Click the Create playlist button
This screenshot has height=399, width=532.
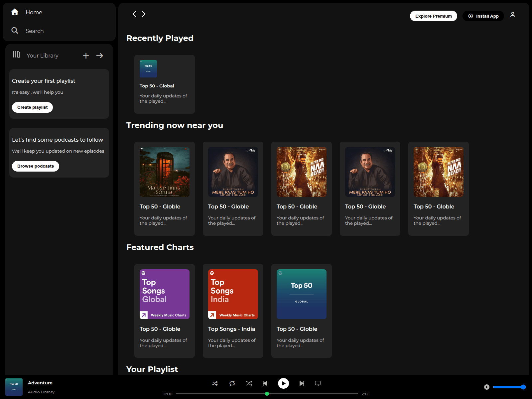[32, 107]
